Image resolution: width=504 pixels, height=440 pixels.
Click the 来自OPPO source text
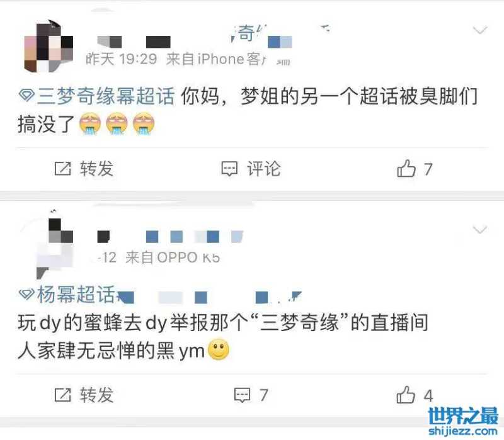click(172, 257)
